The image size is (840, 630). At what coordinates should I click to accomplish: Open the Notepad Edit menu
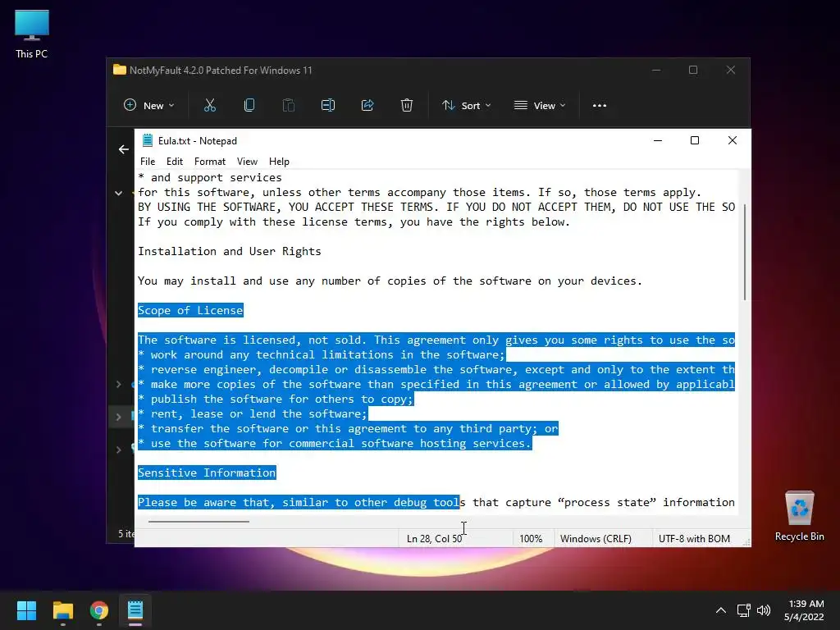tap(175, 162)
